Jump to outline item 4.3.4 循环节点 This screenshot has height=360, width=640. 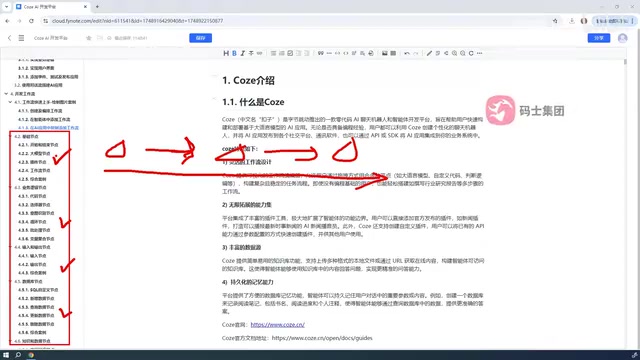(x=32, y=222)
